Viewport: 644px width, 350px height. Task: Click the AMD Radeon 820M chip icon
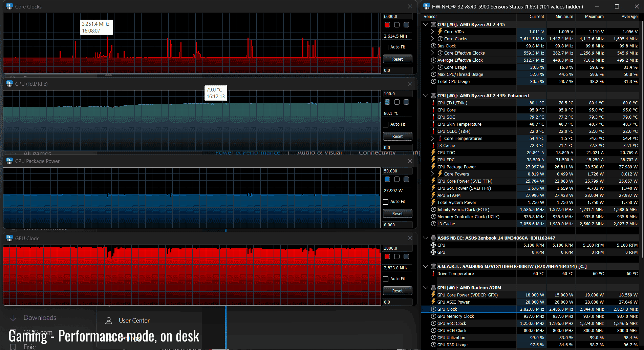click(433, 288)
